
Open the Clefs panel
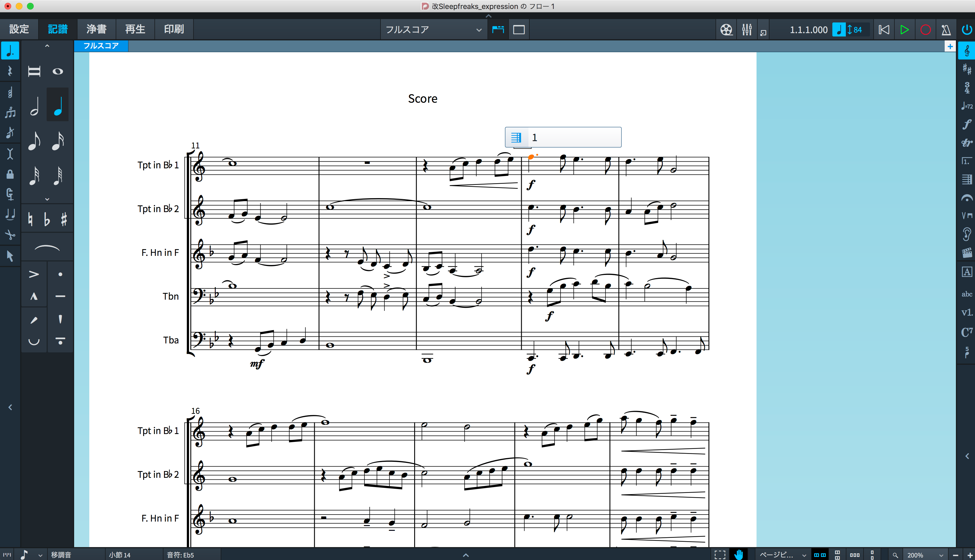[967, 51]
